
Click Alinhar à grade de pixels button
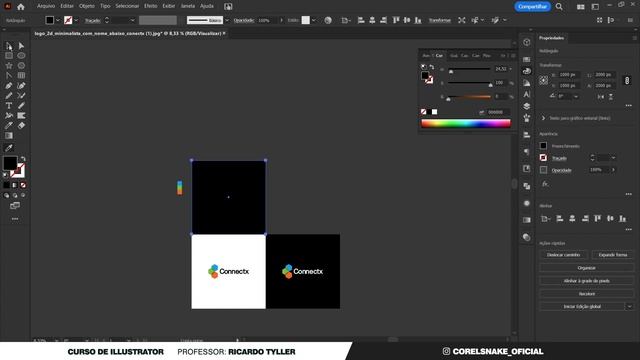click(x=587, y=281)
